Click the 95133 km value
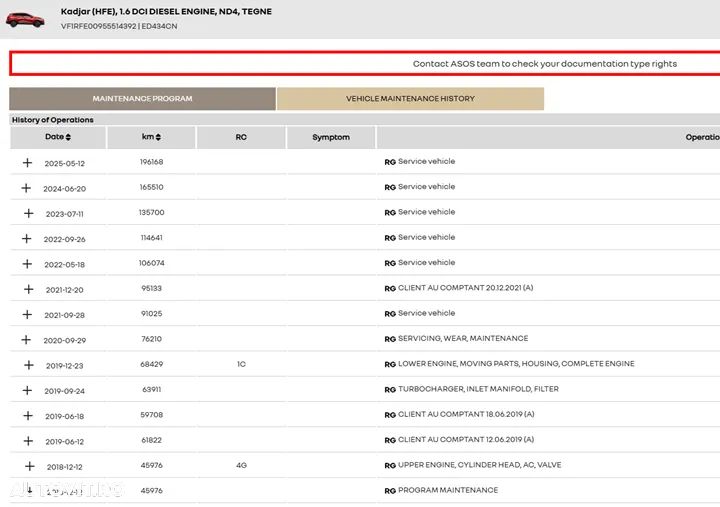The image size is (720, 507). pos(152,288)
